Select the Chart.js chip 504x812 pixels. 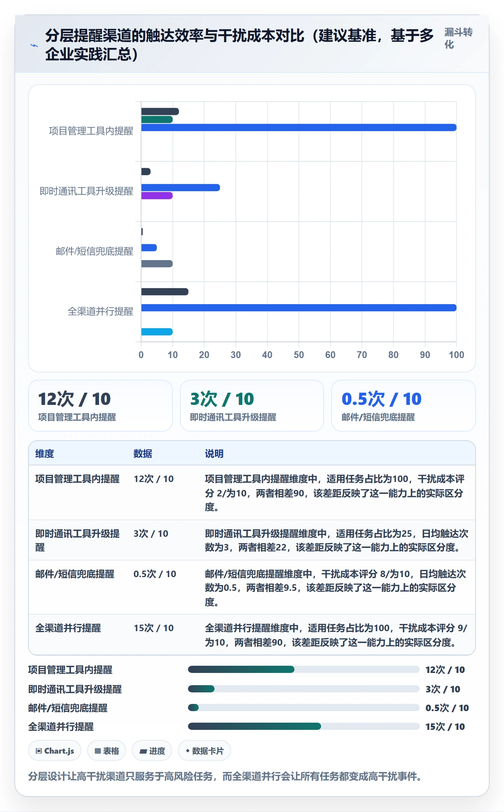click(x=55, y=751)
